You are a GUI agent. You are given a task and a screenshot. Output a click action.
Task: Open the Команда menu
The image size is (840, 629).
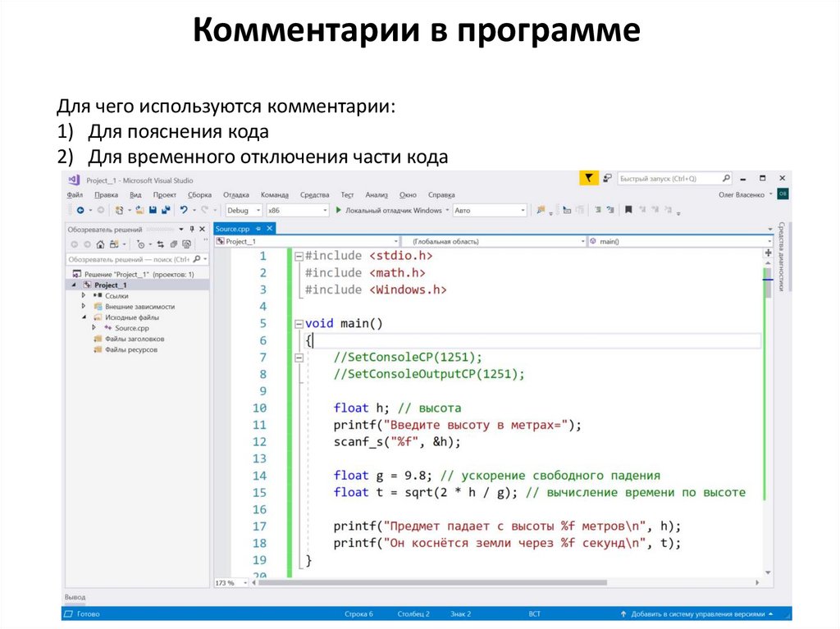pyautogui.click(x=274, y=195)
